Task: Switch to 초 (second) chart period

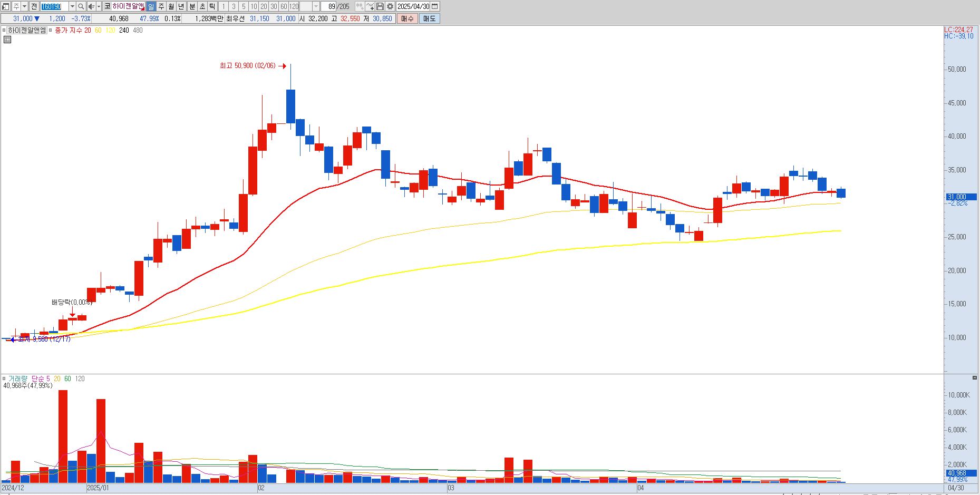Action: point(202,6)
